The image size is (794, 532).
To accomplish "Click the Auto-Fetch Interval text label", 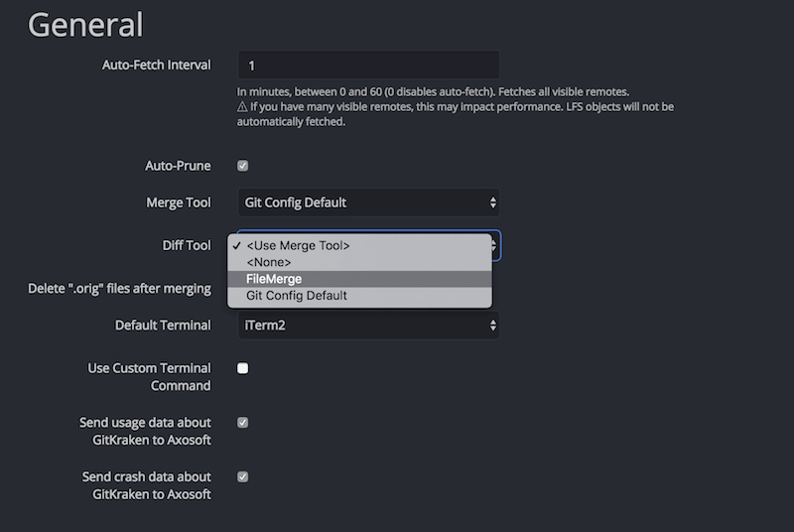I will (156, 66).
